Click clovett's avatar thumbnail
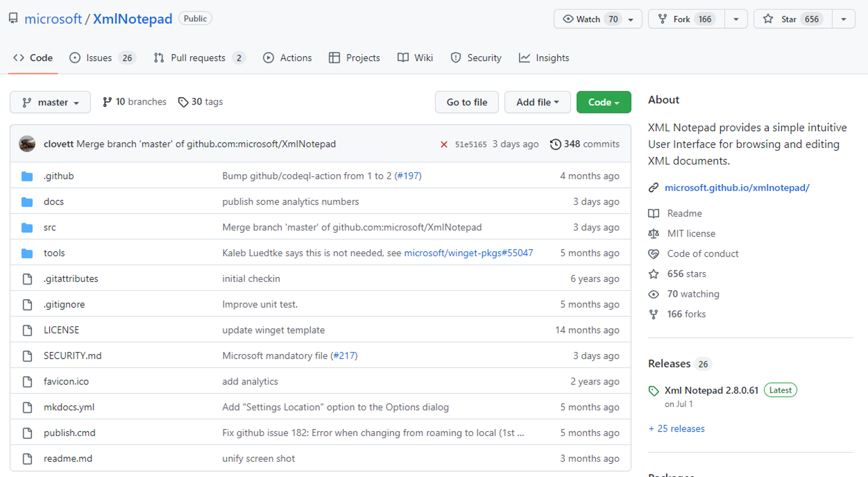The image size is (868, 477). (27, 144)
